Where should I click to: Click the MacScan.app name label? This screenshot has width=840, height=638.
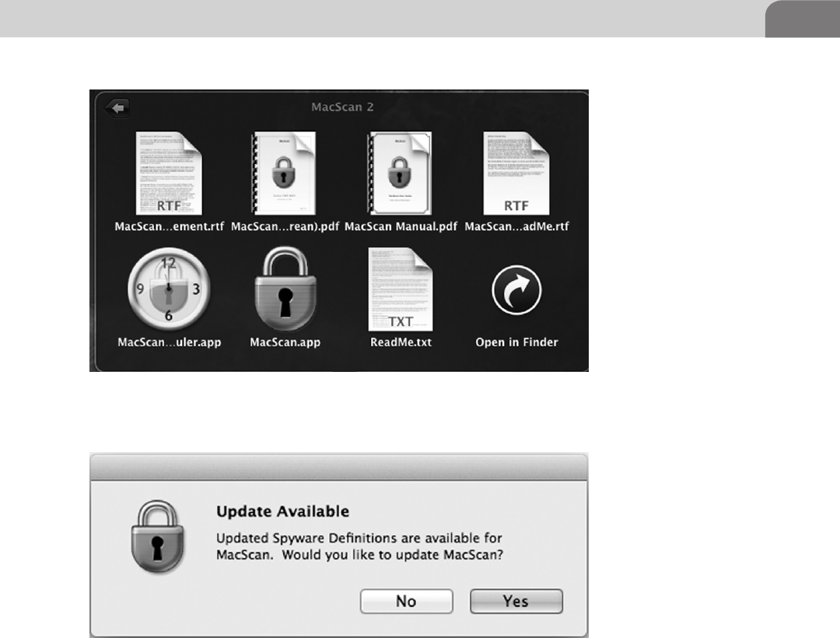(x=285, y=342)
